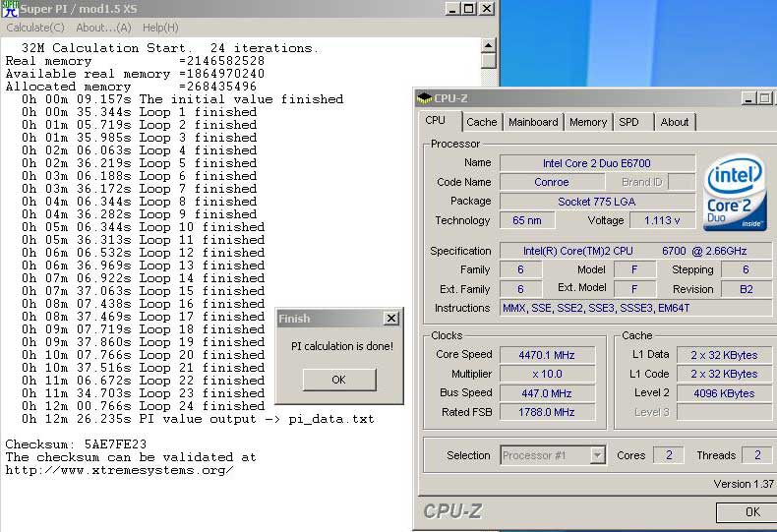Click the 'Loop 24 finished' line
The width and height of the screenshot is (777, 532).
tap(143, 406)
